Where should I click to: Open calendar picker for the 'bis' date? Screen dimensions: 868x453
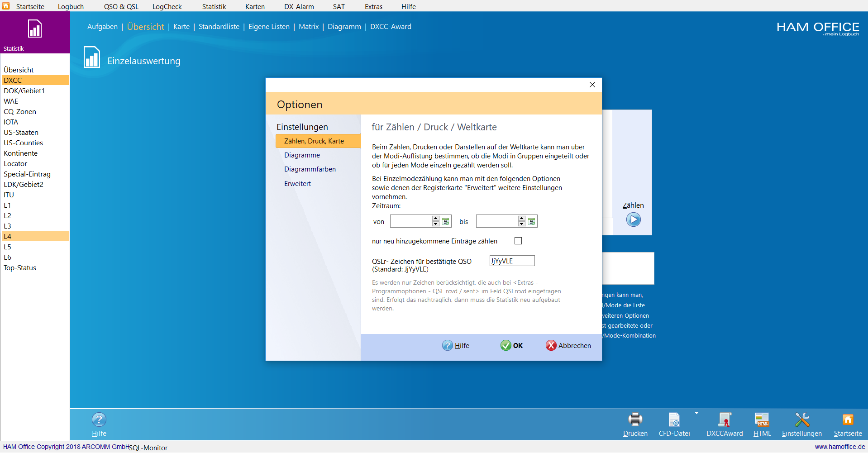(532, 221)
